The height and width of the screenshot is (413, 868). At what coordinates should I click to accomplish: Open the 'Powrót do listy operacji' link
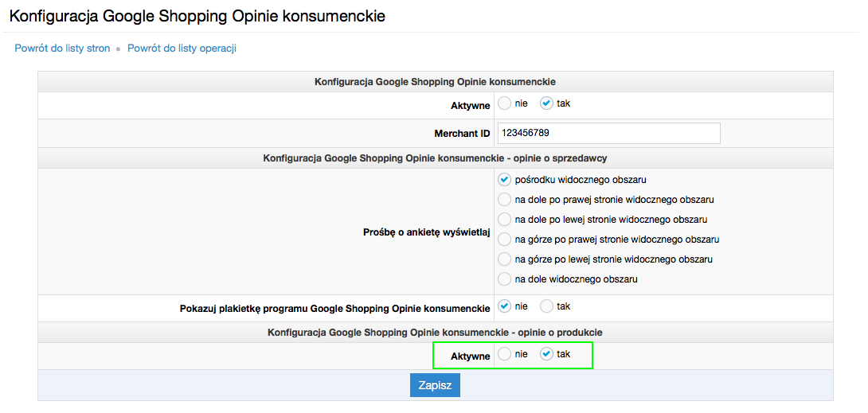(x=182, y=49)
